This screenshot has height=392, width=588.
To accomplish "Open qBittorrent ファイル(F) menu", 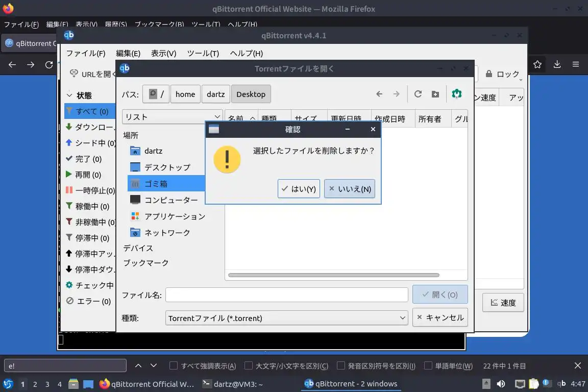I will [x=86, y=53].
